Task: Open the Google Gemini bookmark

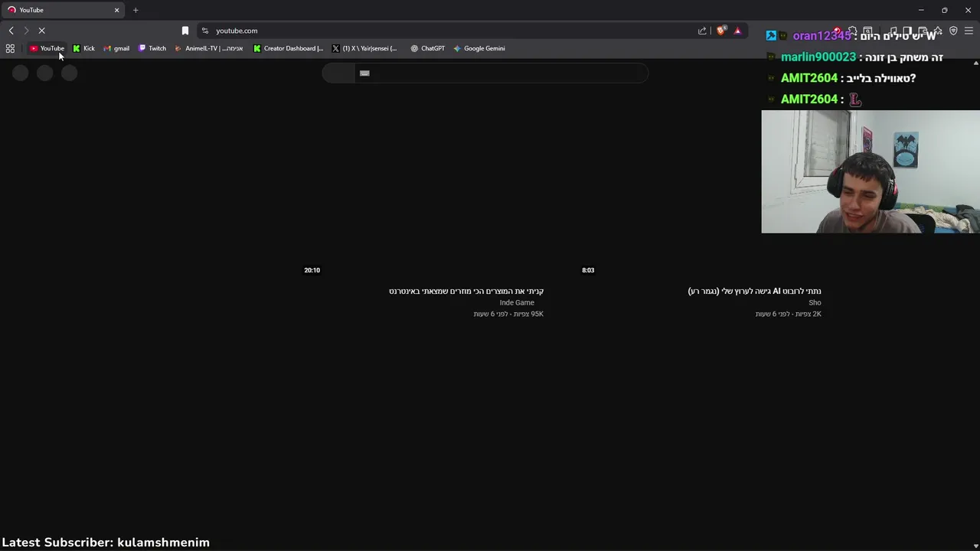Action: pos(479,48)
